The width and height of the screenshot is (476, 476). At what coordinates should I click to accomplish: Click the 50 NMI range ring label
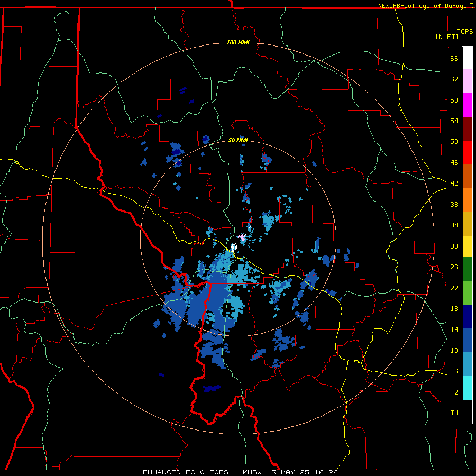238,140
